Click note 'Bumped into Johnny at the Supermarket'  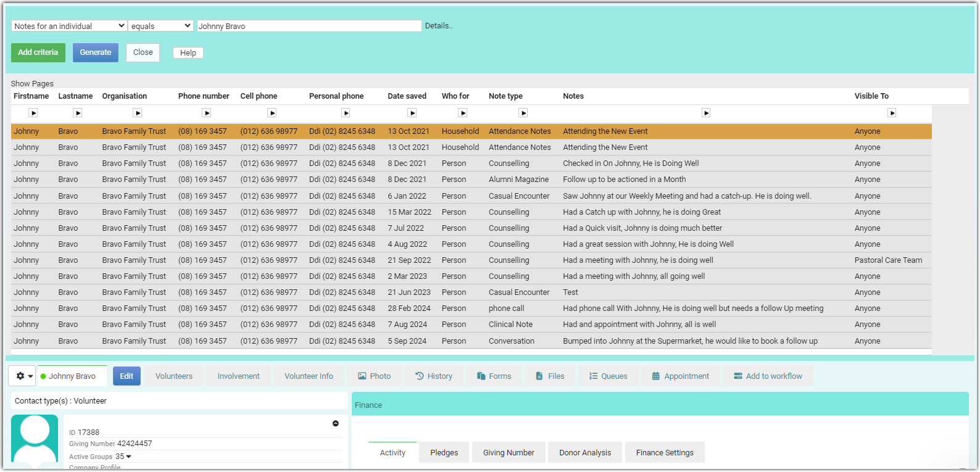click(x=690, y=341)
